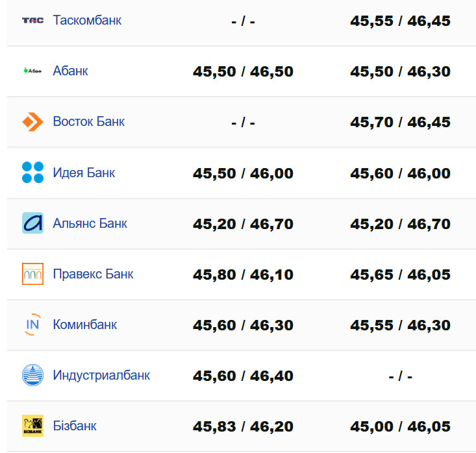
Task: Click the Правекс Банк orange logo
Action: click(32, 274)
